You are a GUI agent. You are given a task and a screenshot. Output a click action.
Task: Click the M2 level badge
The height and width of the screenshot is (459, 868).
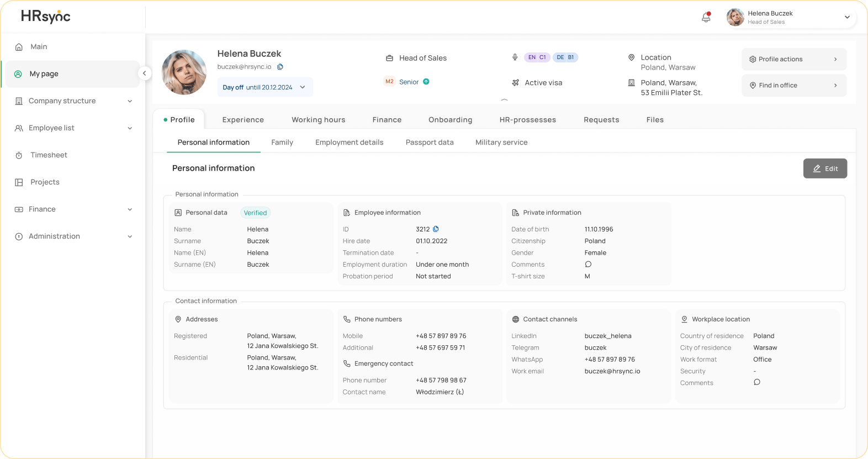pyautogui.click(x=390, y=81)
